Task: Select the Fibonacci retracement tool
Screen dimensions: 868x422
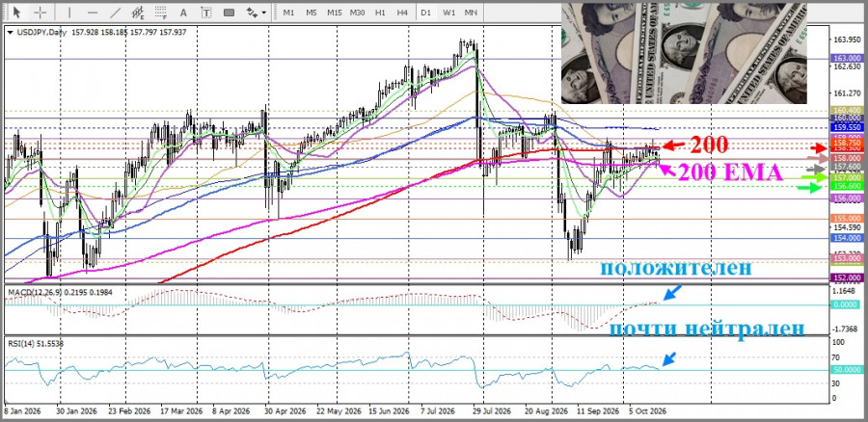Action: pos(161,12)
